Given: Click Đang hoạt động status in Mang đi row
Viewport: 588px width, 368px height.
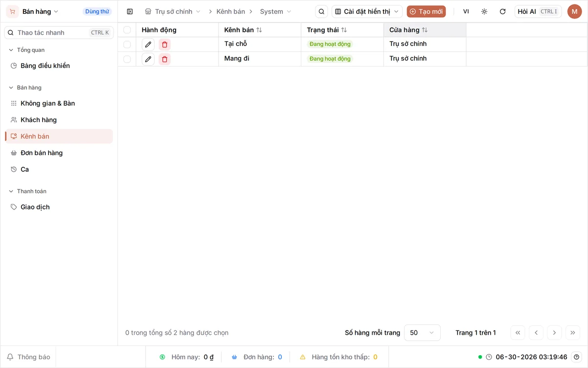Looking at the screenshot, I should pos(330,59).
